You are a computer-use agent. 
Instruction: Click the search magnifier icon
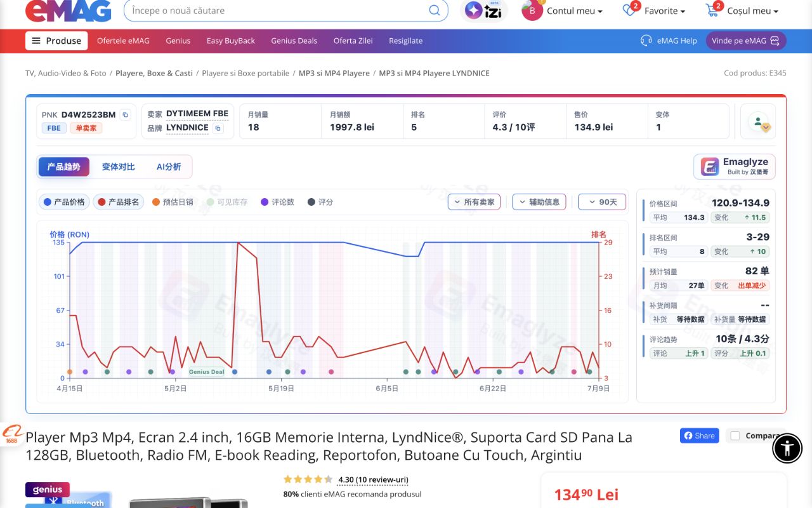click(435, 10)
